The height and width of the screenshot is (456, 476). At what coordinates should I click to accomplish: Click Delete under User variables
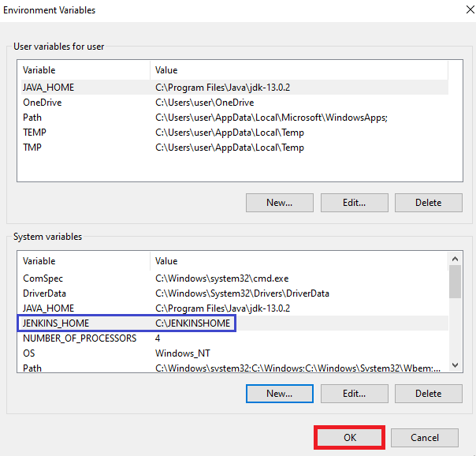click(429, 203)
